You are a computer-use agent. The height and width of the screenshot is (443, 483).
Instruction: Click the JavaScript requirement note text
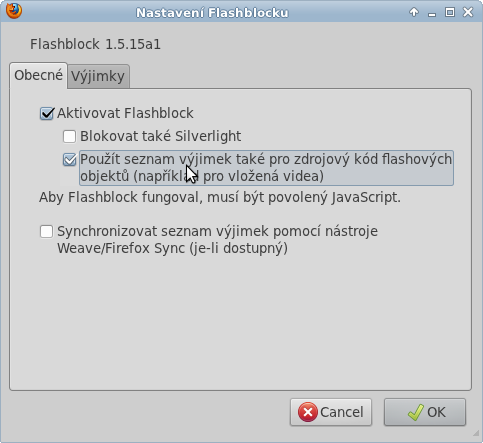pos(220,197)
